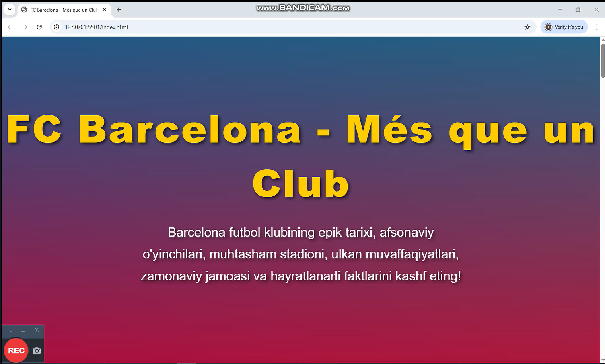Screen dimensions: 605x364
Task: Click the vertical scrollbar thumb
Action: pos(603,60)
